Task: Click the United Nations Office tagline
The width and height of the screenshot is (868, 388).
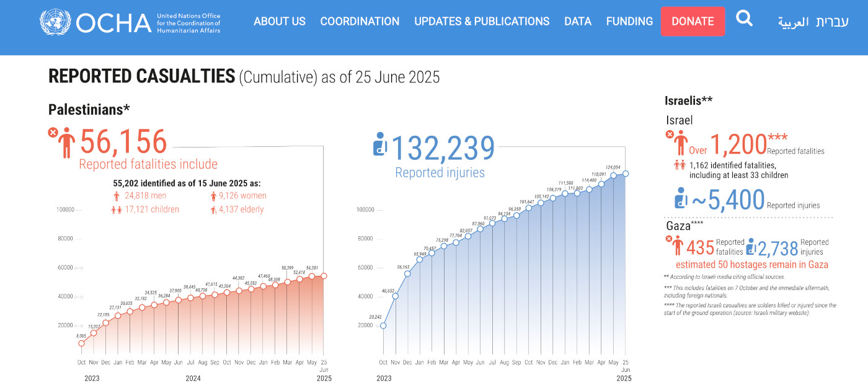Action: click(188, 23)
